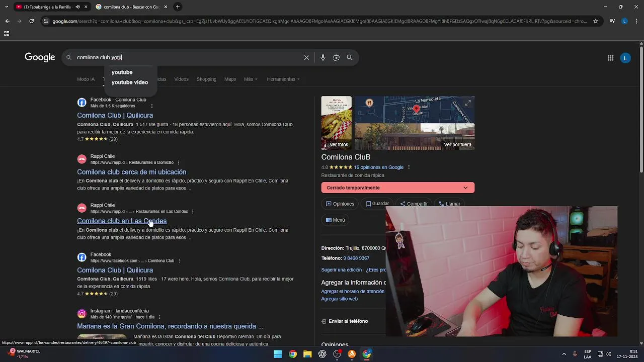This screenshot has width=644, height=362.
Task: Click the map thumbnail with the red pin
Action: [x=415, y=110]
